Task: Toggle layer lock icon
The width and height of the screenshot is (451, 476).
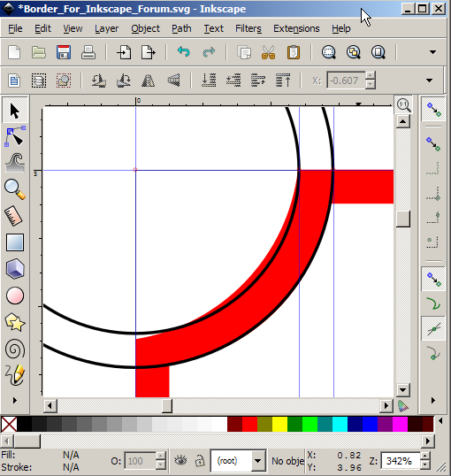Action: pos(200,461)
